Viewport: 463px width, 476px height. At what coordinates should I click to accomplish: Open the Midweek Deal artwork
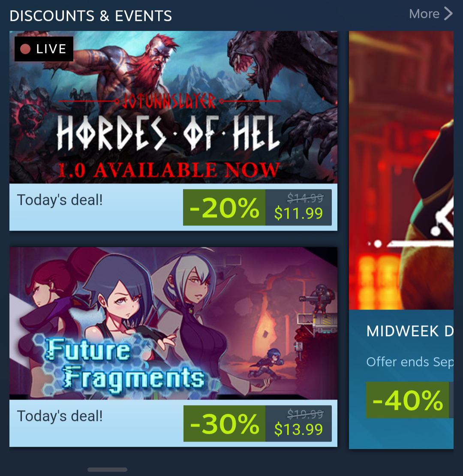[x=401, y=170]
